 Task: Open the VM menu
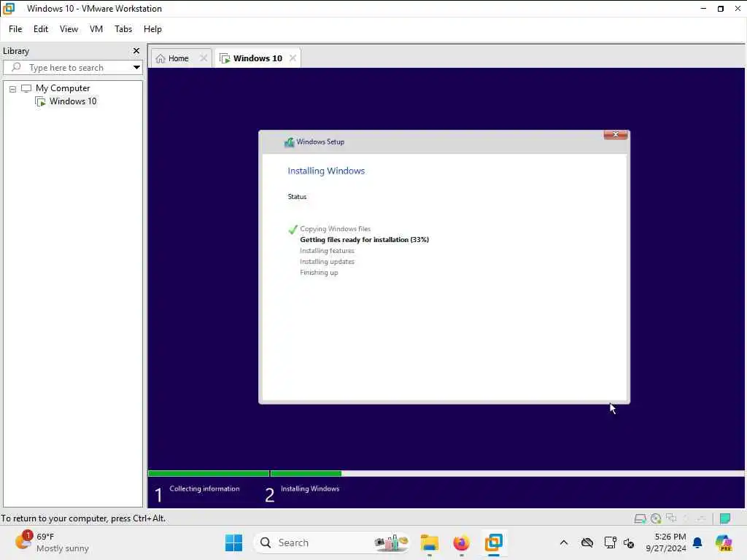(x=96, y=29)
